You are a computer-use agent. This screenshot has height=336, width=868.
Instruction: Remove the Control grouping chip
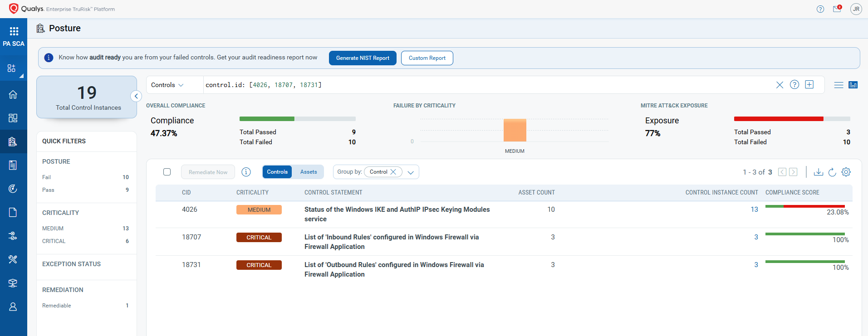[393, 172]
